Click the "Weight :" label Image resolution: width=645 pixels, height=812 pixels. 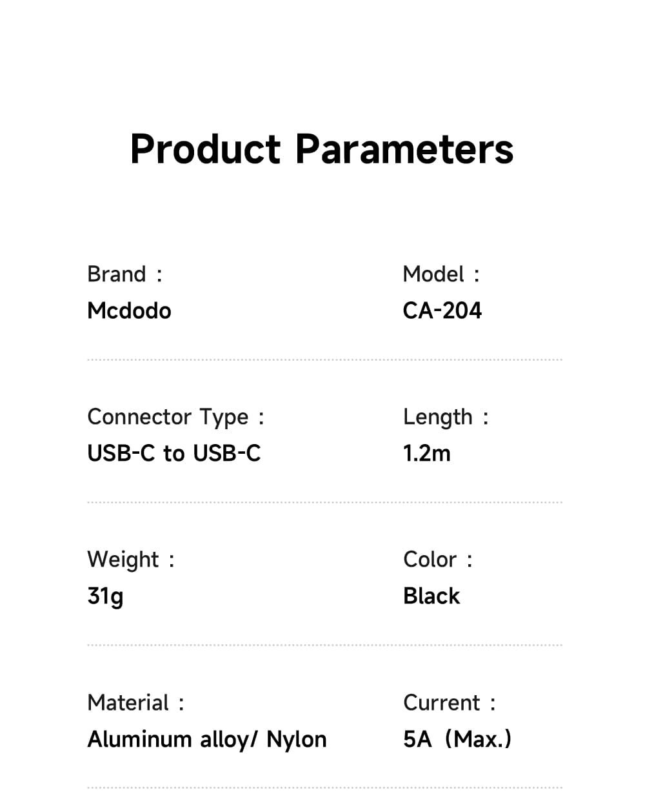click(130, 560)
